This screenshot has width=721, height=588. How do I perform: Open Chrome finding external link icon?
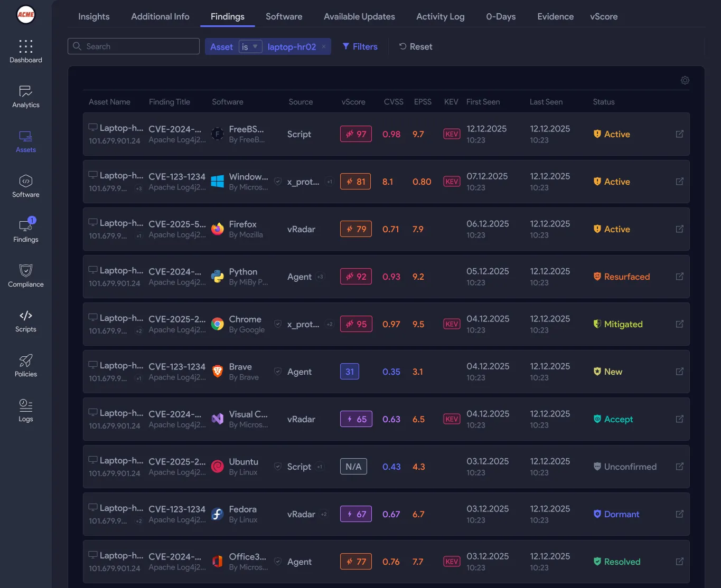(x=680, y=324)
